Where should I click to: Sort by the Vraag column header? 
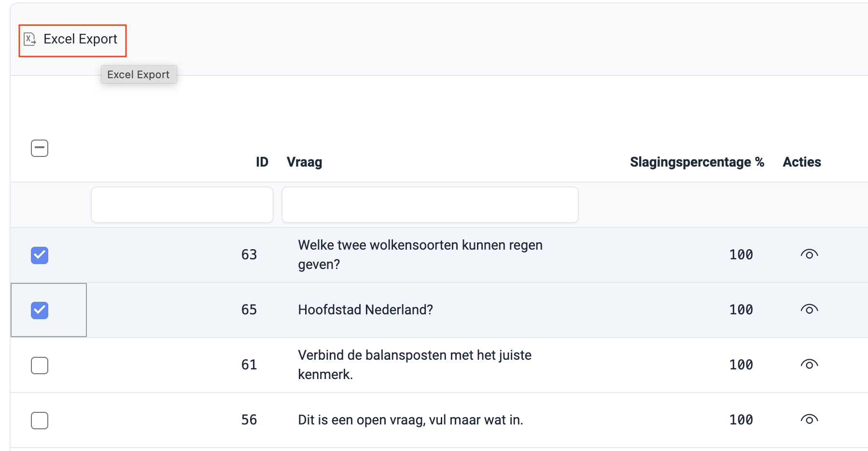pyautogui.click(x=304, y=162)
